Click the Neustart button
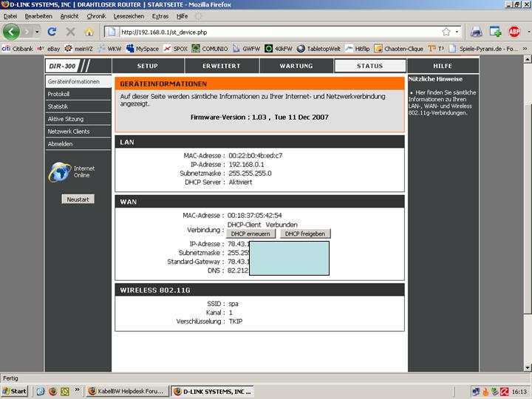The width and height of the screenshot is (532, 399). coord(78,199)
